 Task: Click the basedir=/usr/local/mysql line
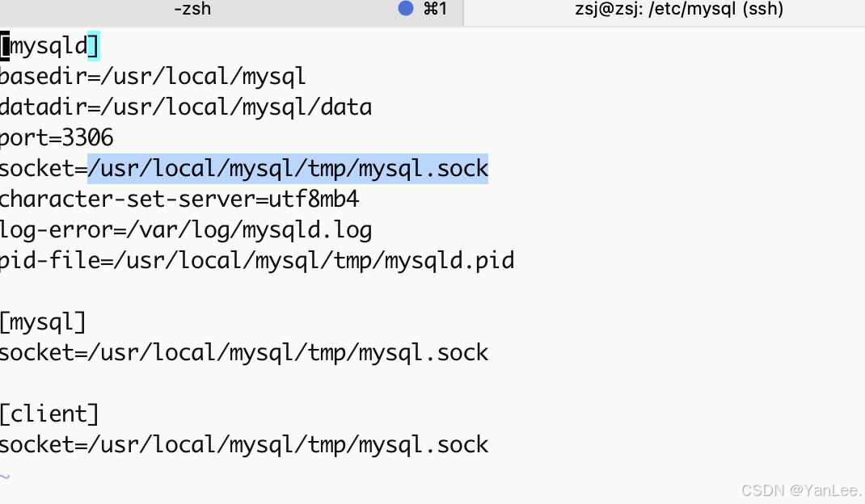point(152,76)
